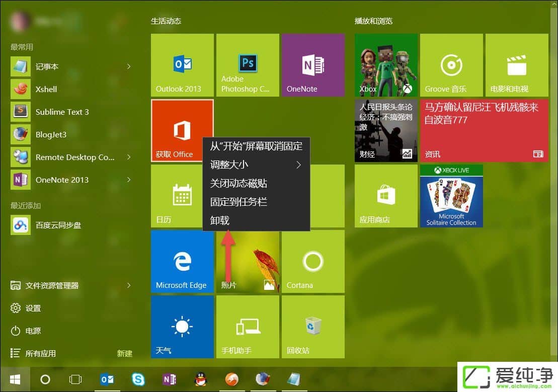Choose 固定到任务栏 from the context menu

238,201
